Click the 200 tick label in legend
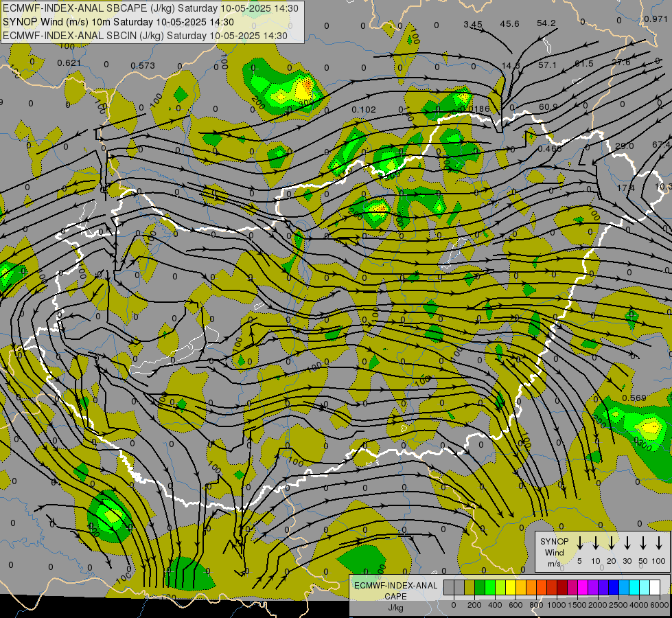This screenshot has height=618, width=672. (x=474, y=605)
